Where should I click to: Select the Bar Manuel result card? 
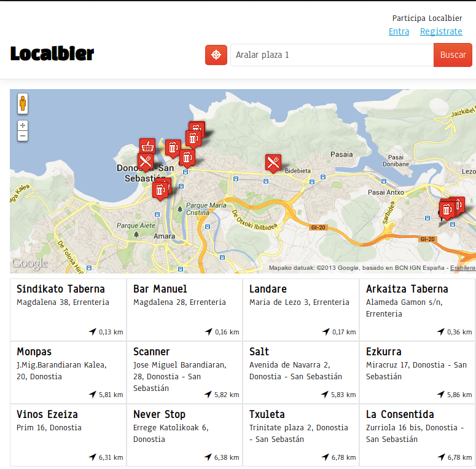[184, 309]
